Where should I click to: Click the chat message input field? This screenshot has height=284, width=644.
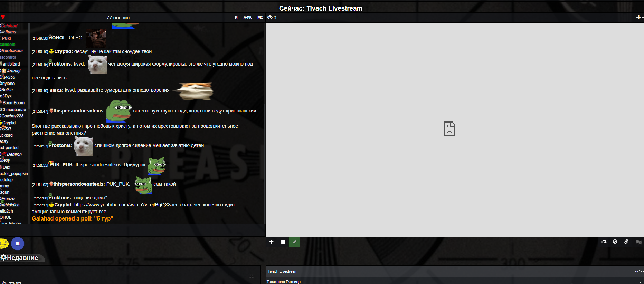pyautogui.click(x=133, y=230)
